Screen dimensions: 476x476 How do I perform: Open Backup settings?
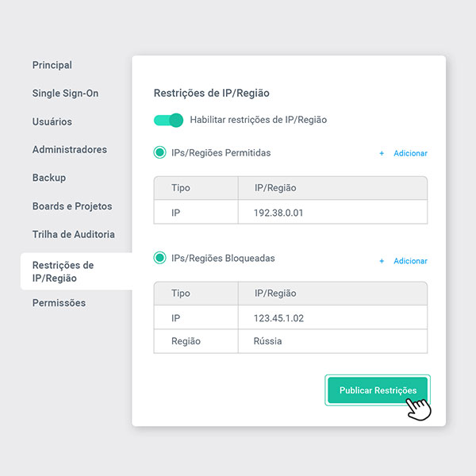pos(49,178)
